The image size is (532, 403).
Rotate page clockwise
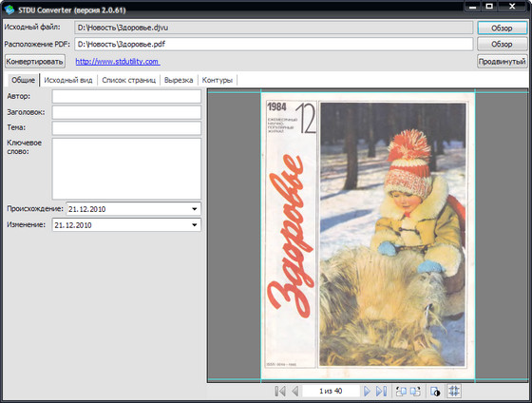pyautogui.click(x=415, y=391)
